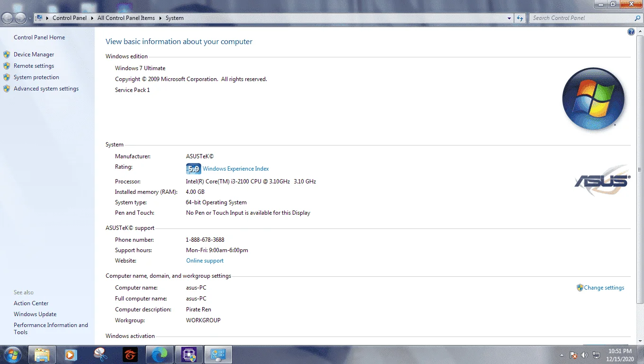644x364 pixels.
Task: Click the Mon-Fri support hours value
Action: pos(217,250)
